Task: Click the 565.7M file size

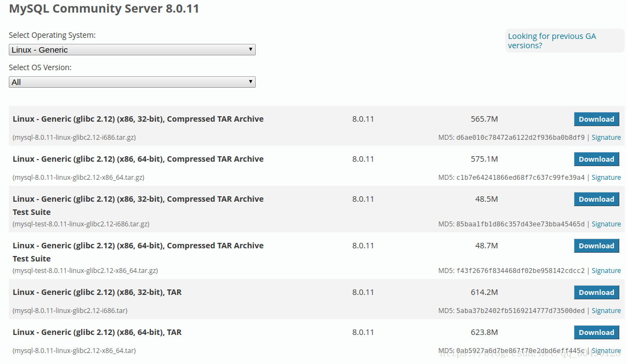Action: (484, 119)
